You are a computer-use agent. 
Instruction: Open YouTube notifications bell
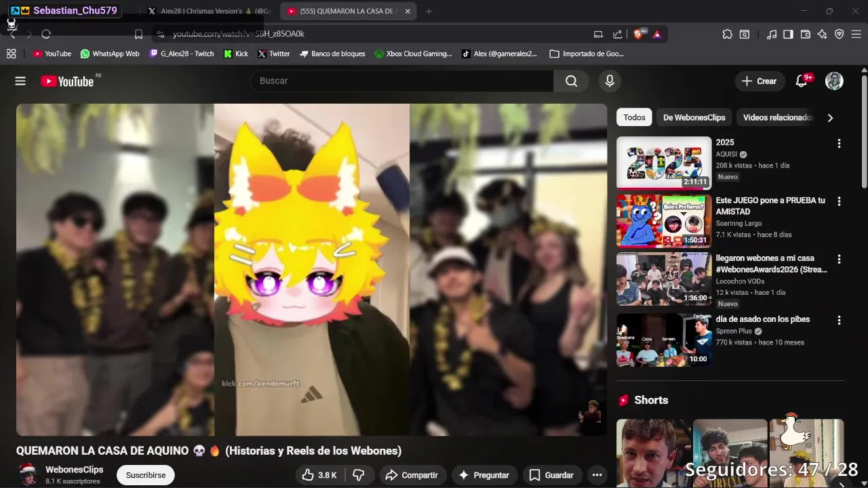click(x=802, y=81)
